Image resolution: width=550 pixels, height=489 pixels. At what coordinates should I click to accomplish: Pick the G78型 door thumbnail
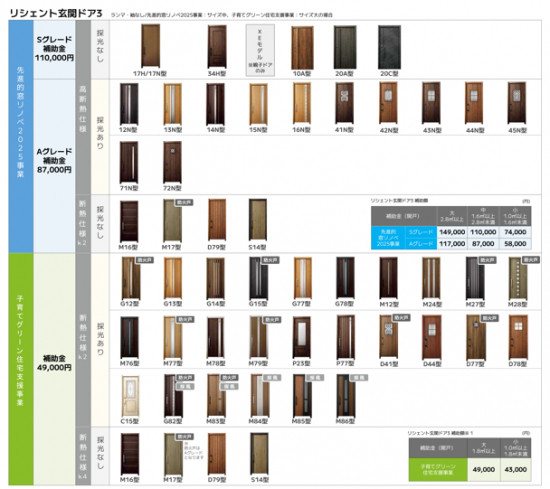(x=345, y=278)
